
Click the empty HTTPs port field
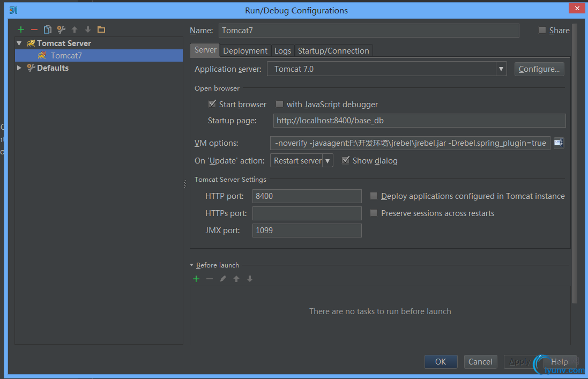pos(307,213)
